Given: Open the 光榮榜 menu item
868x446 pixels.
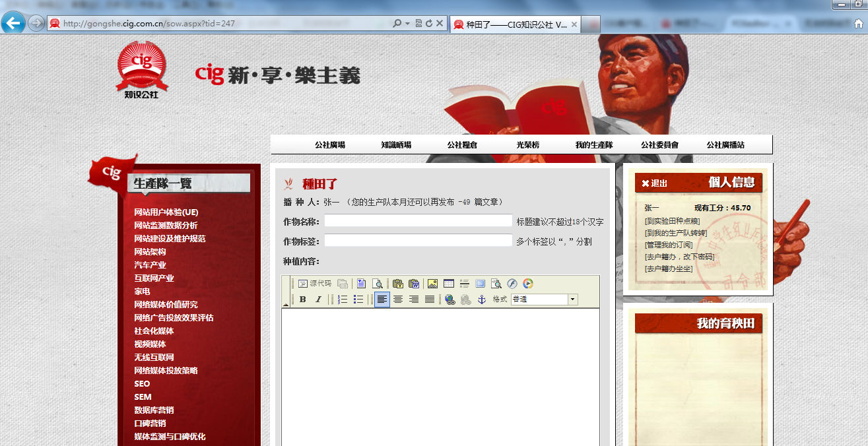Looking at the screenshot, I should pyautogui.click(x=528, y=144).
